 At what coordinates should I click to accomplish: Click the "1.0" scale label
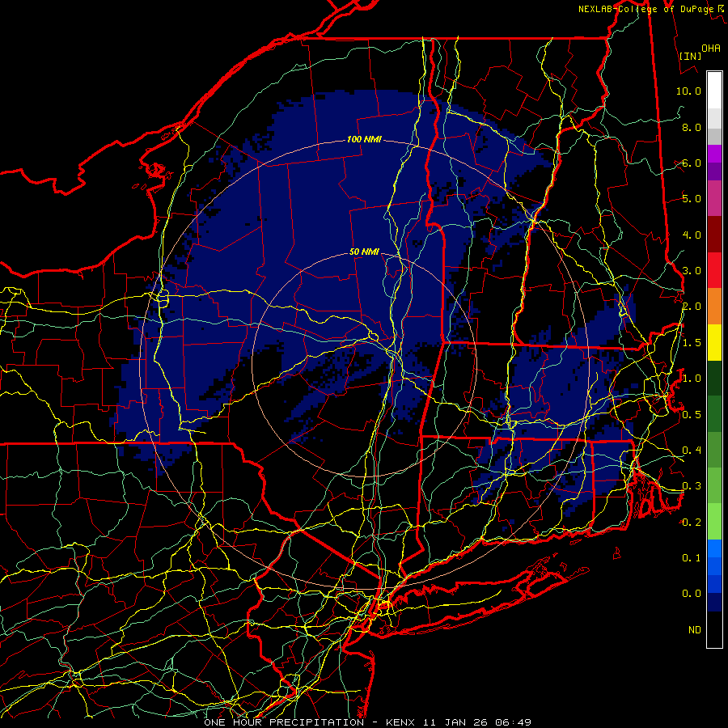point(692,379)
